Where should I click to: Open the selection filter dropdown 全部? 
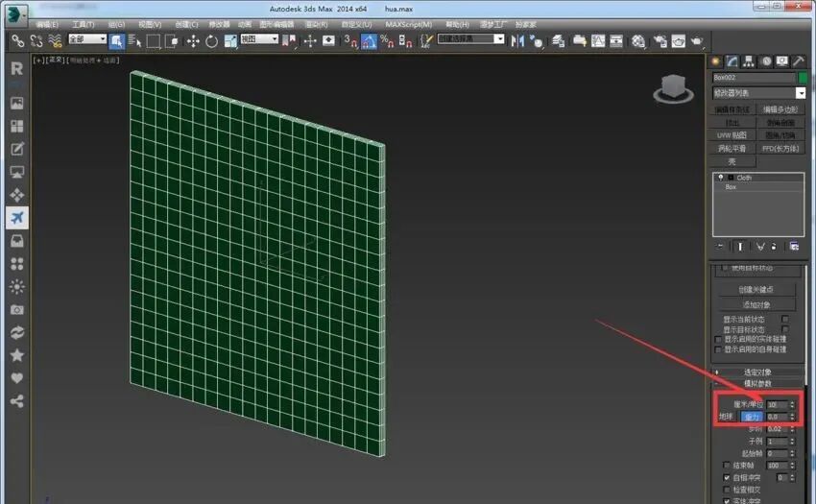pos(87,39)
